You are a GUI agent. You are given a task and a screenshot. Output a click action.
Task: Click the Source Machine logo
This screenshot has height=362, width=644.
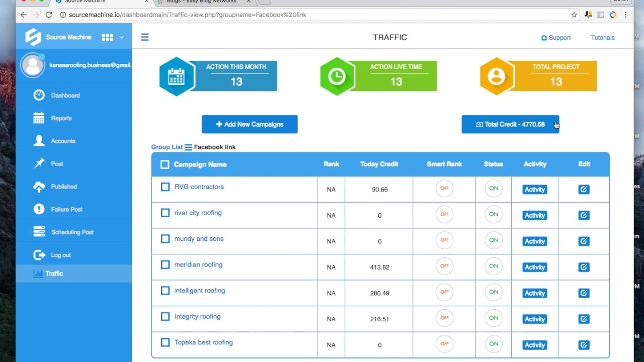33,37
